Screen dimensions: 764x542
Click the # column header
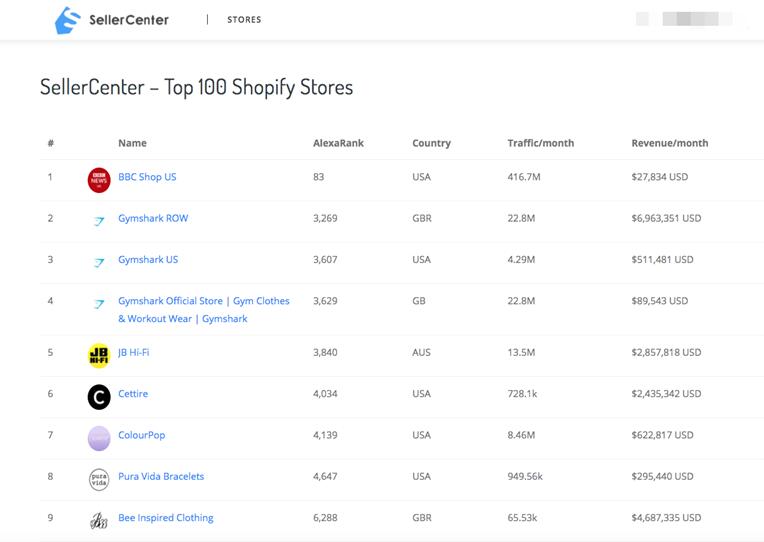51,143
